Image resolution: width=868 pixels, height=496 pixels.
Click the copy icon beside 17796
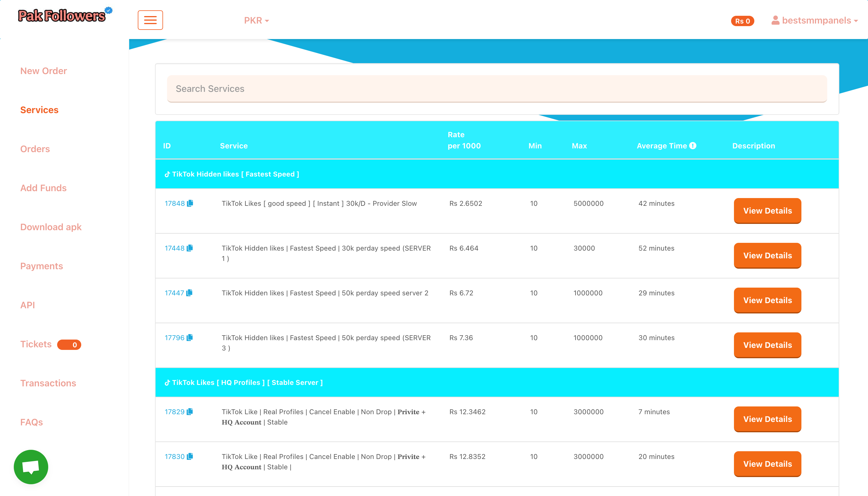[x=190, y=337]
